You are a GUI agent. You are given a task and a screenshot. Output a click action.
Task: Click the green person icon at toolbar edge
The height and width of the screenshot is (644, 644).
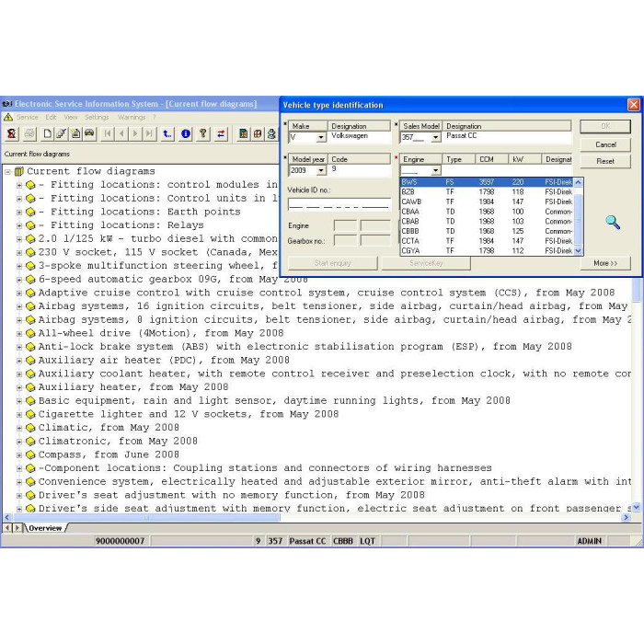(x=271, y=134)
